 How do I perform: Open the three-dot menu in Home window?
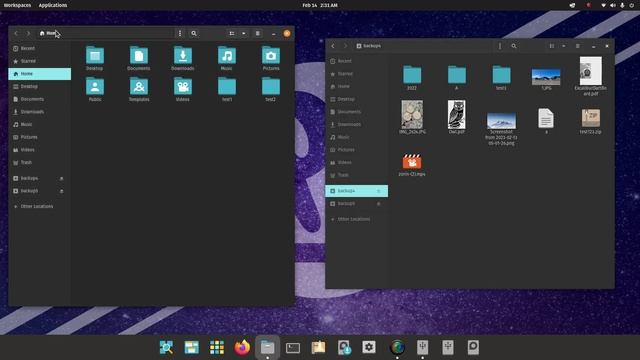(x=180, y=33)
